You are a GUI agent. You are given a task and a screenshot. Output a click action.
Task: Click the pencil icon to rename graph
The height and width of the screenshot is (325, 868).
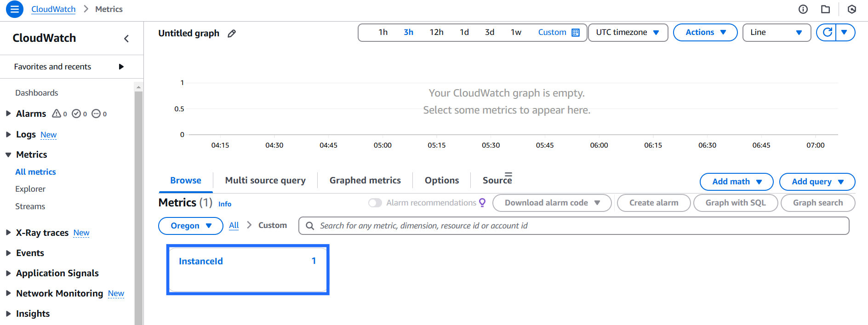pos(232,34)
